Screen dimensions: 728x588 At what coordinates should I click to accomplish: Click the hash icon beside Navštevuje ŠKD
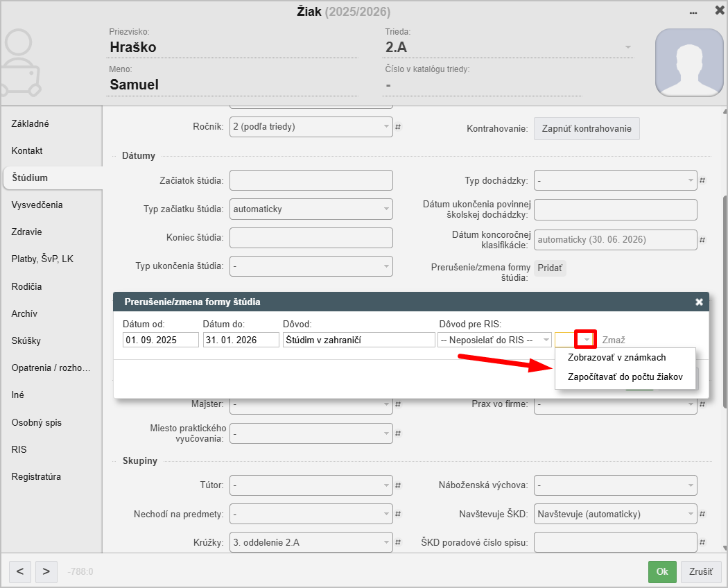702,514
